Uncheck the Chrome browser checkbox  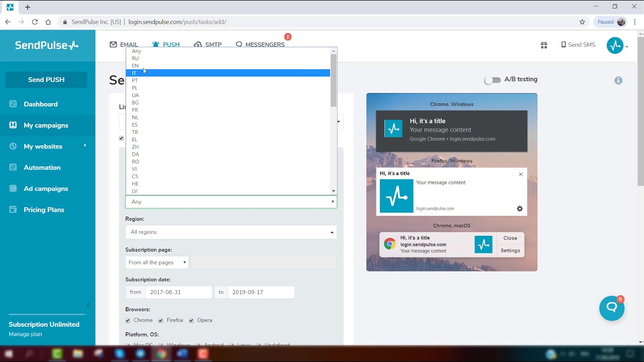[x=128, y=321]
